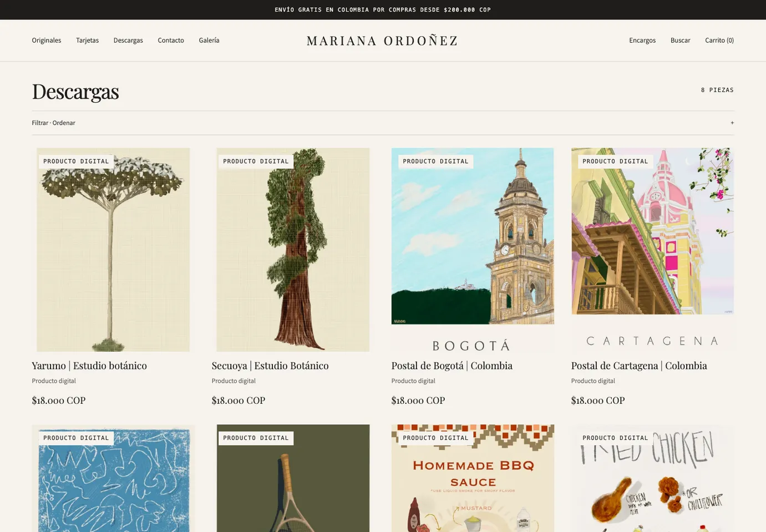766x532 pixels.
Task: Click the $18.000 COP price under Postal de Cartagena
Action: [x=598, y=401]
